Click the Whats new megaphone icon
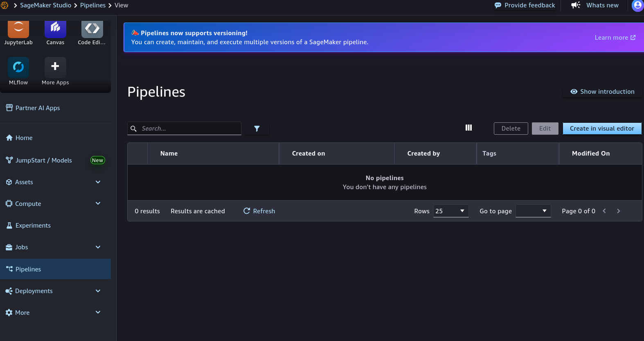 pos(576,5)
